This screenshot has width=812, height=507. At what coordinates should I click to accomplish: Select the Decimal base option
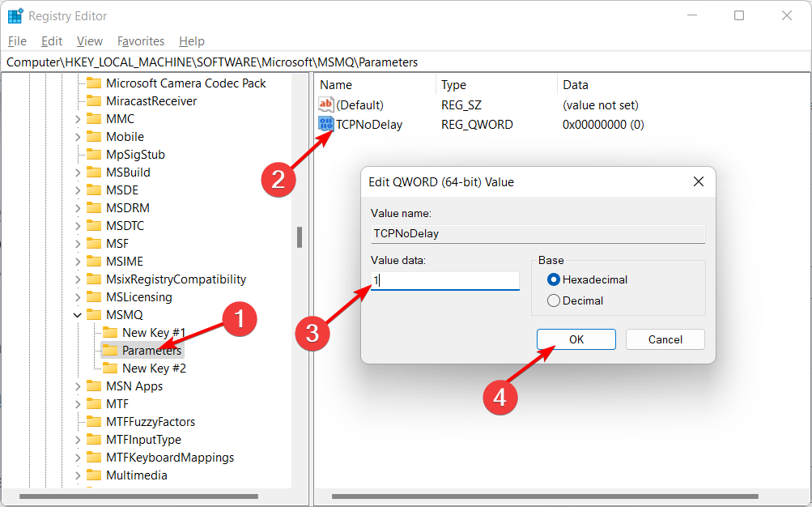tap(576, 300)
